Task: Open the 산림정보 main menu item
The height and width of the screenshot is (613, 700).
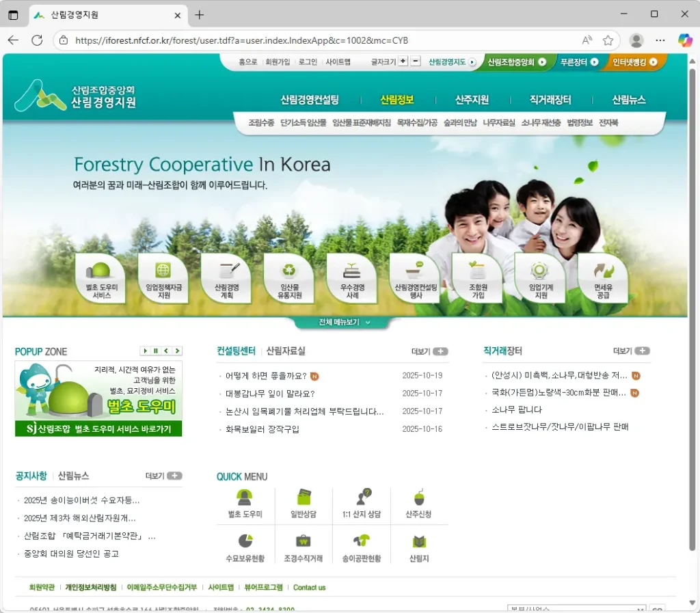Action: (397, 100)
